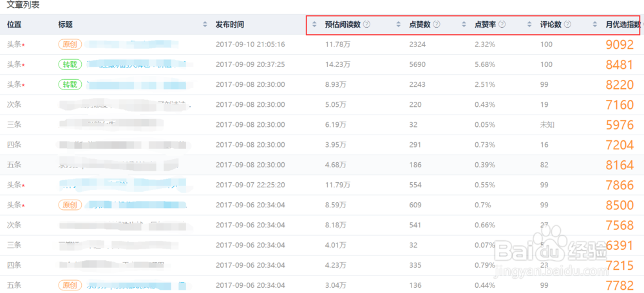Select the index value 7782

620,286
